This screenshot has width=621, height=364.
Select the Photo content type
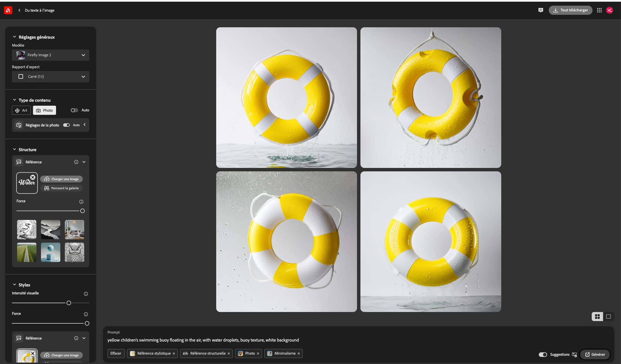pos(44,110)
